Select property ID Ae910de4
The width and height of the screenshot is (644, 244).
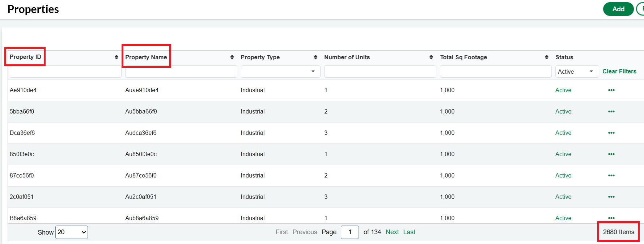coord(23,90)
